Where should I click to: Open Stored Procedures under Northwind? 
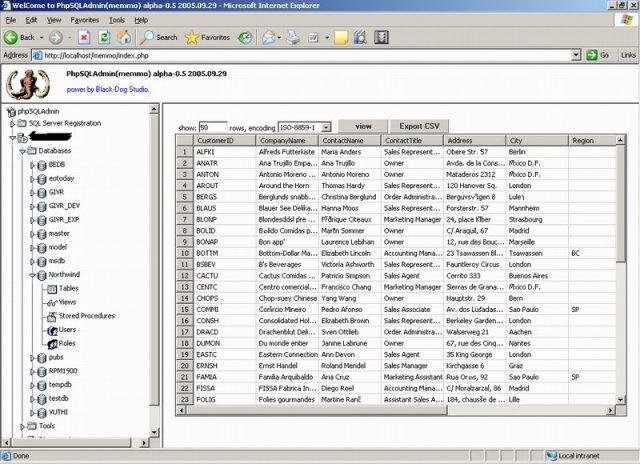coord(85,315)
